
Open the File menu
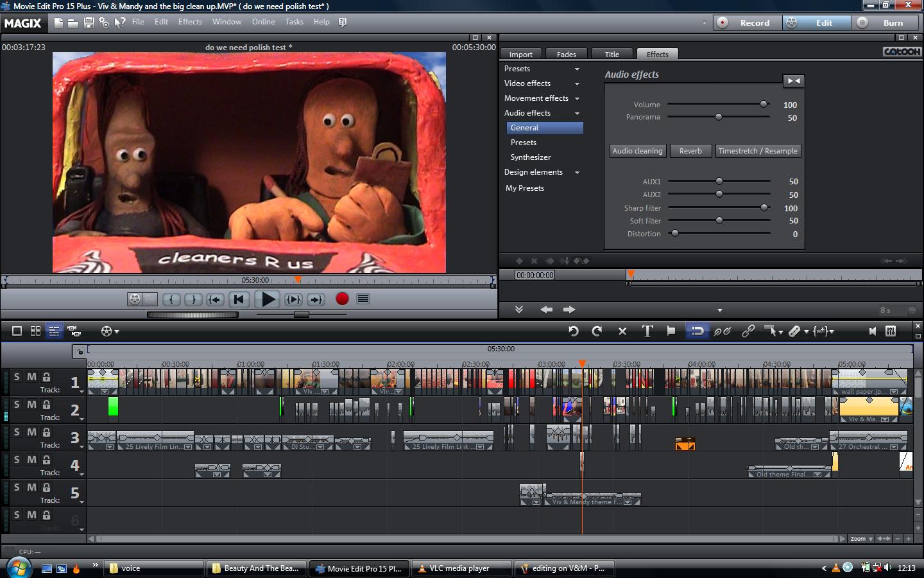point(138,22)
